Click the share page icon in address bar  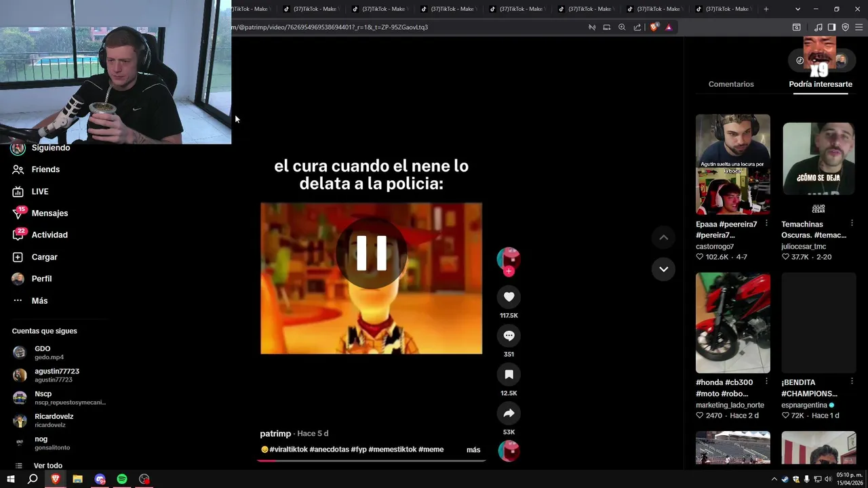(637, 27)
